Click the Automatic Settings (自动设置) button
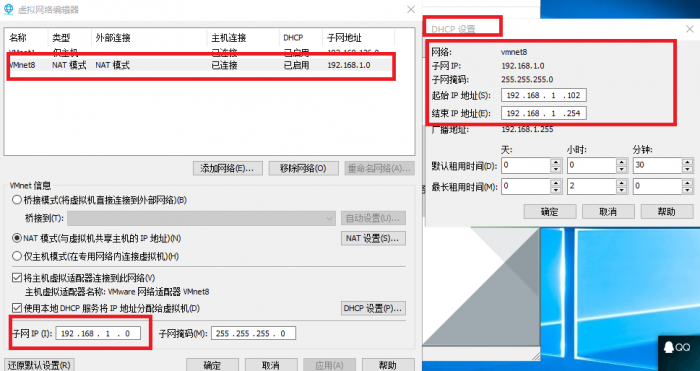This screenshot has height=371, width=700. point(373,218)
